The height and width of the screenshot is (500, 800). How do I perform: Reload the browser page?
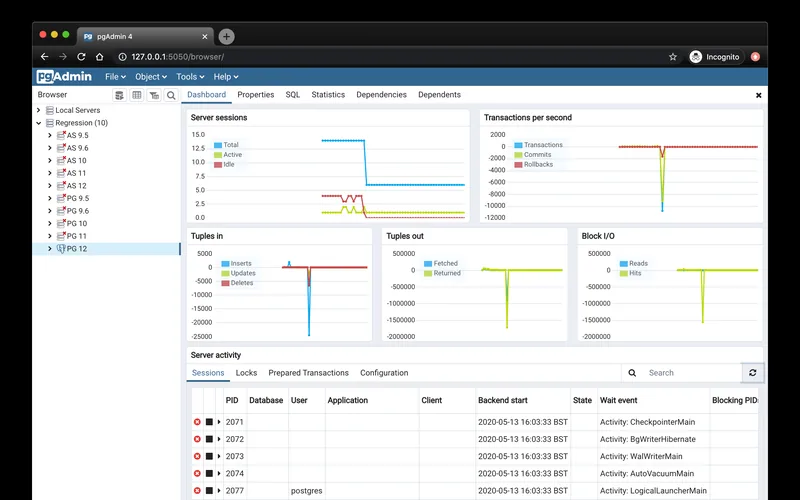[x=81, y=57]
